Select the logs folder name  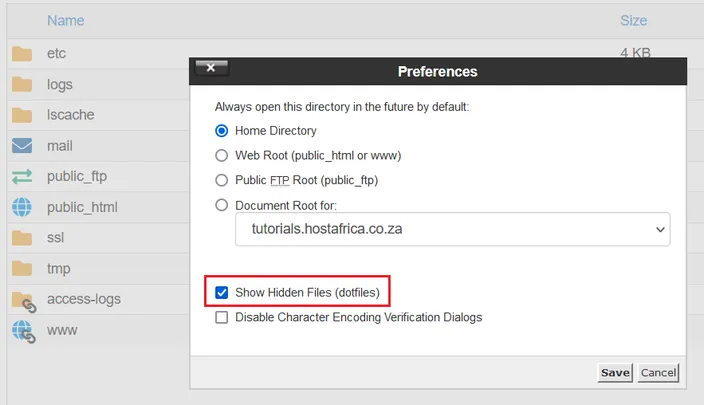[60, 84]
